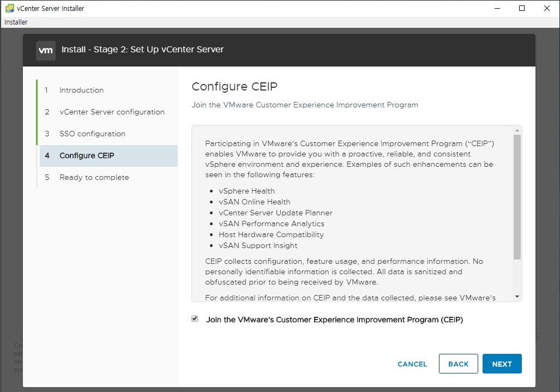Click the BACK button
Viewport: 560px width, 392px height.
point(458,364)
